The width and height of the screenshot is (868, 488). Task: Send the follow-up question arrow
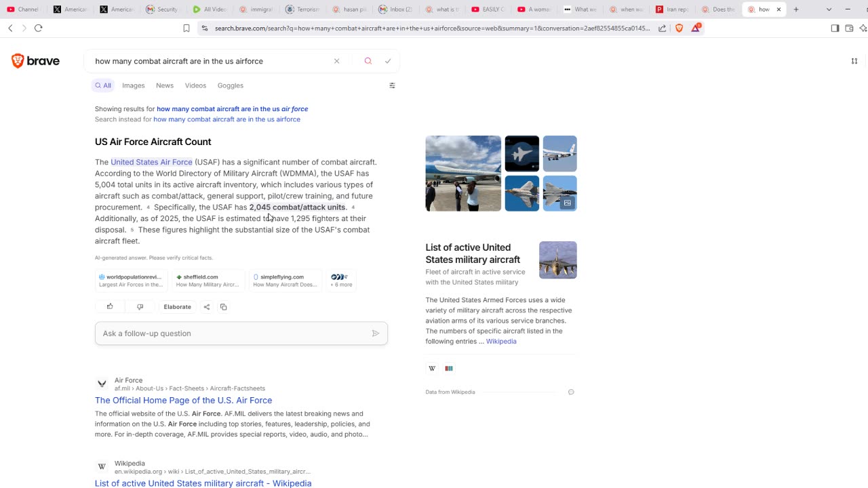click(x=376, y=333)
